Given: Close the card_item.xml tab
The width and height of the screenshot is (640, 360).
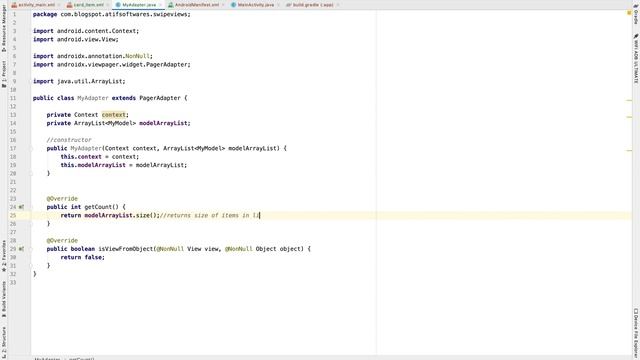Looking at the screenshot, I should tap(108, 5).
